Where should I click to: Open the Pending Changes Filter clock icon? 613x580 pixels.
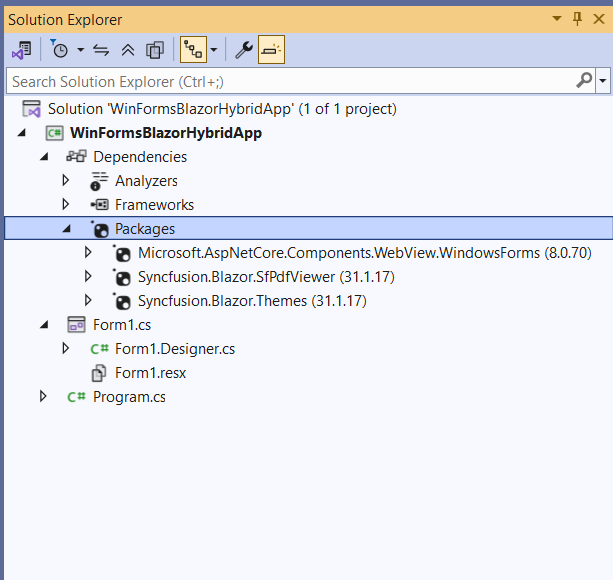(59, 50)
